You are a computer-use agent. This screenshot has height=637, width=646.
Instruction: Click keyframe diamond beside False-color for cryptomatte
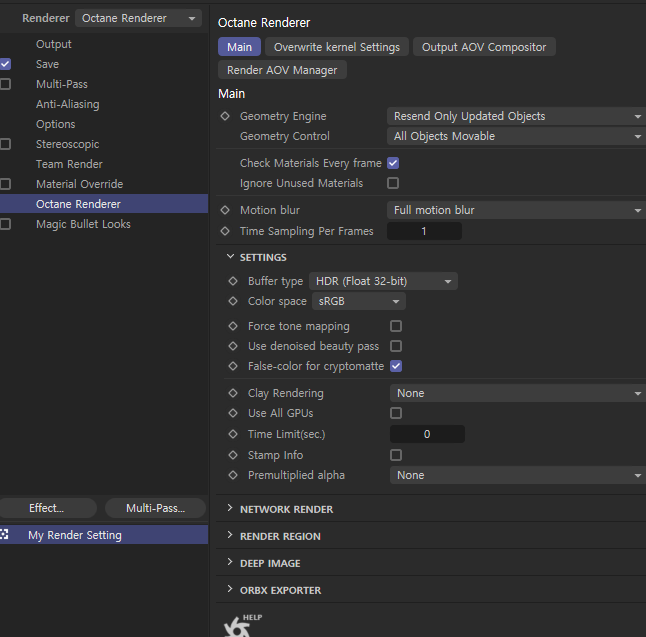click(x=233, y=366)
